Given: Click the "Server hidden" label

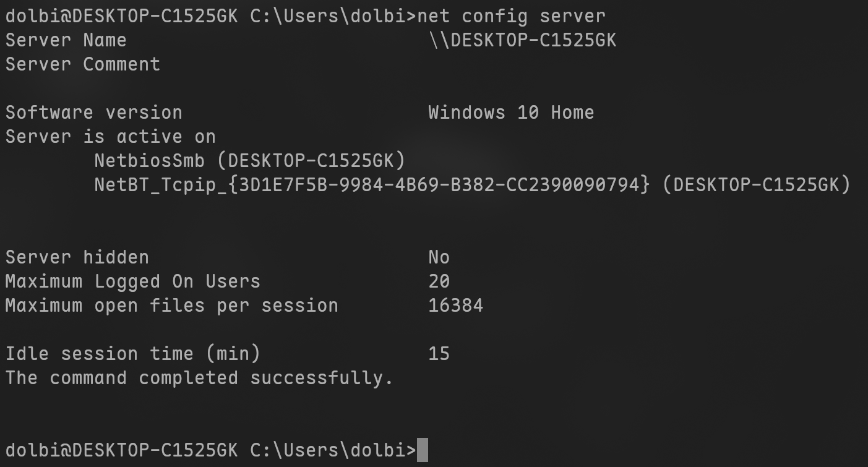Looking at the screenshot, I should click(77, 257).
